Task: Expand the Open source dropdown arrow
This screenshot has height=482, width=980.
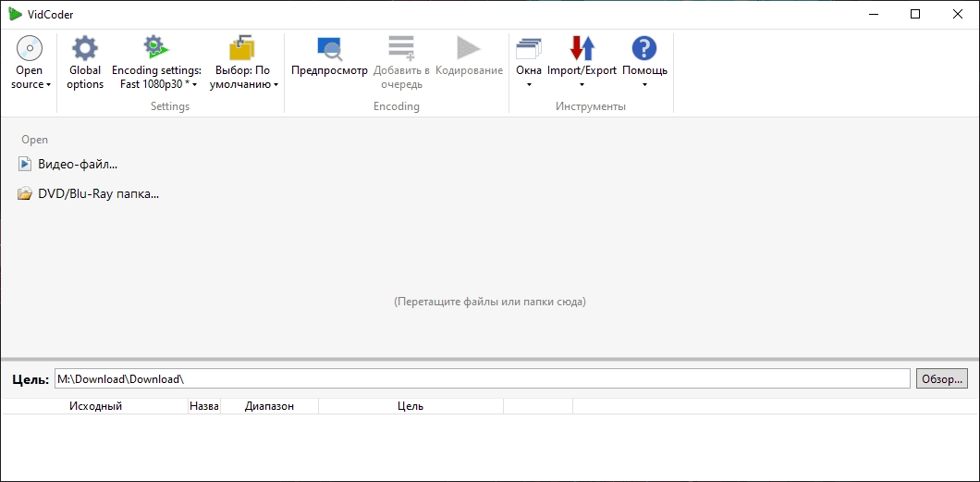Action: (x=48, y=85)
